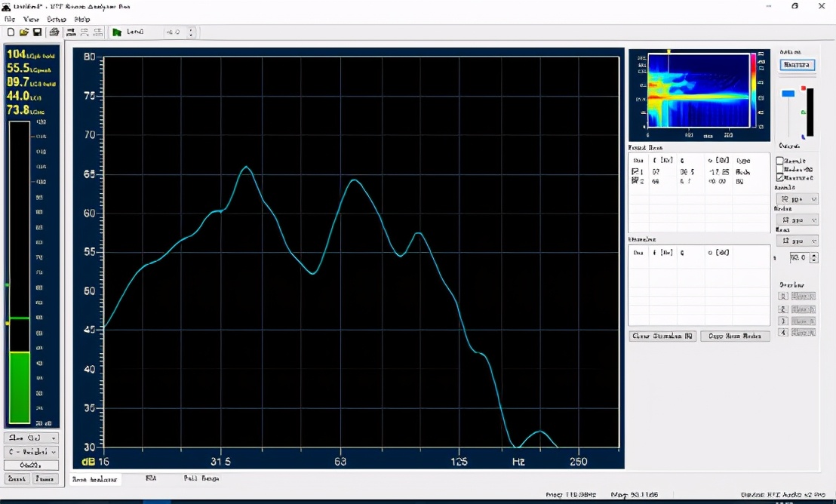Print the graph with the printer icon
The width and height of the screenshot is (836, 504).
click(x=54, y=32)
